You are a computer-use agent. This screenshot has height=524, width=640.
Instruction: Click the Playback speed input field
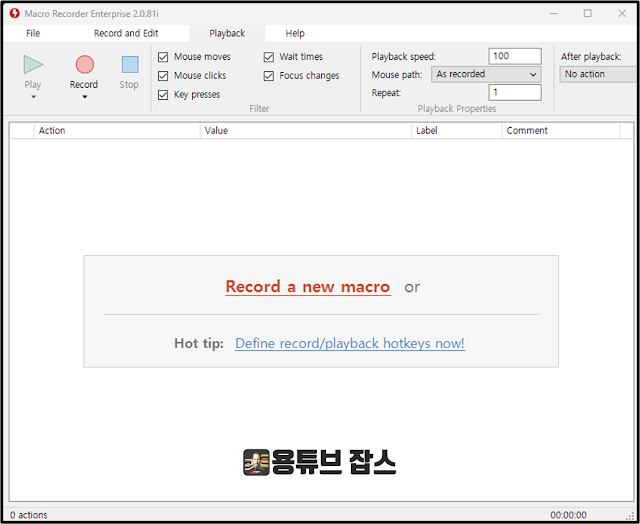click(515, 56)
